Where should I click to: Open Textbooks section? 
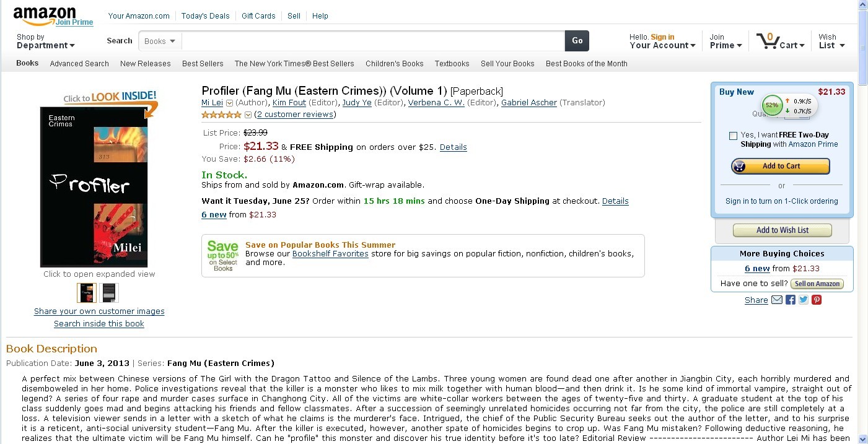452,63
